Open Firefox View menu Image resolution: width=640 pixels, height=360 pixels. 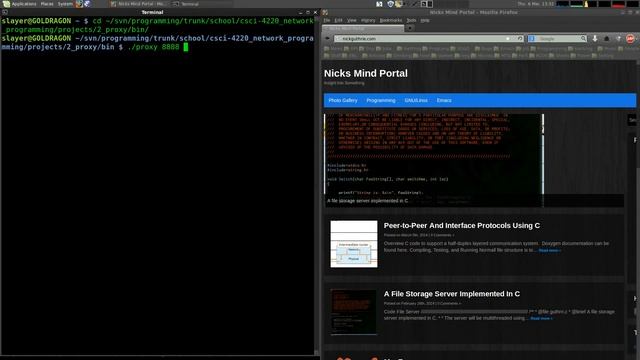tap(352, 20)
